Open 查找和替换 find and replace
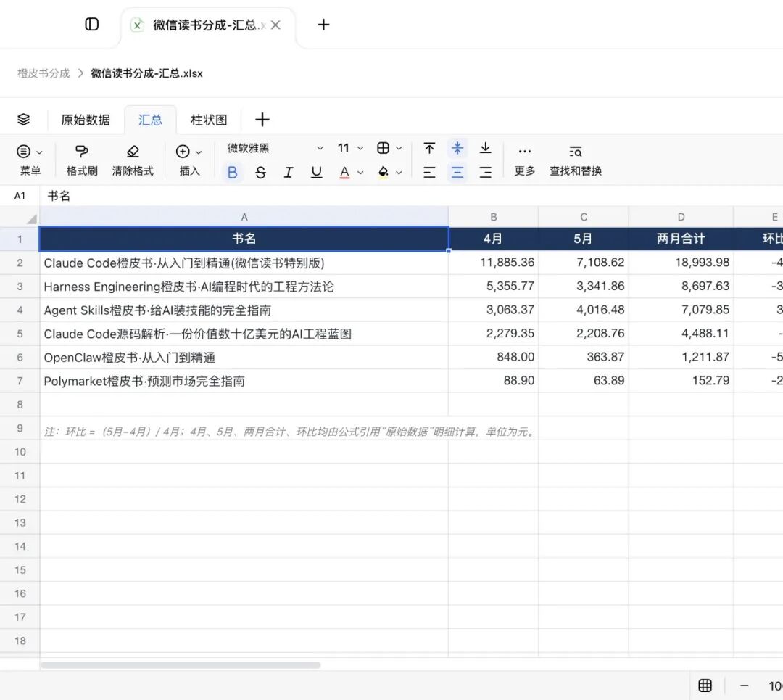 coord(575,160)
